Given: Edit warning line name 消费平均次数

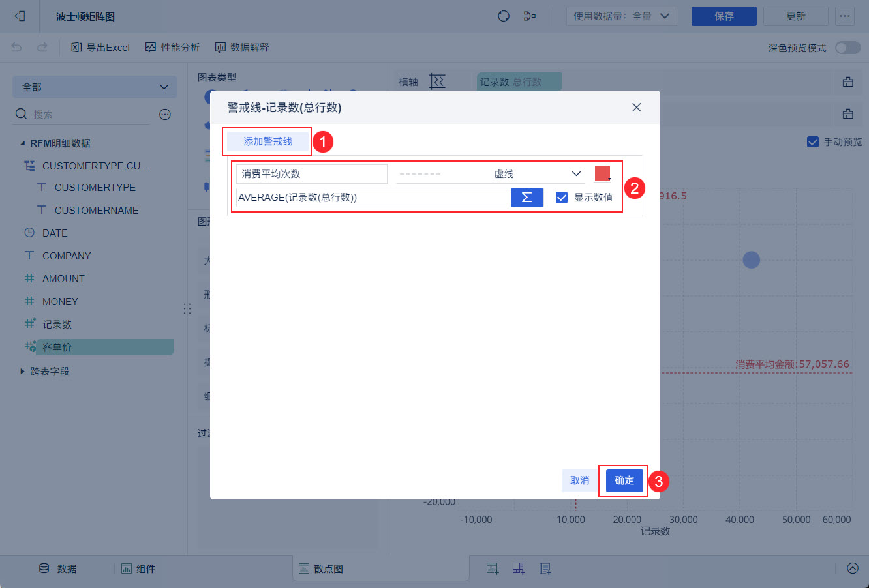Looking at the screenshot, I should point(311,174).
